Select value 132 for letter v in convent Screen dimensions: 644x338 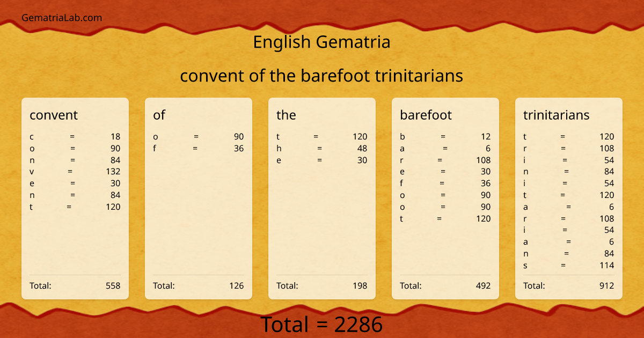click(x=113, y=172)
